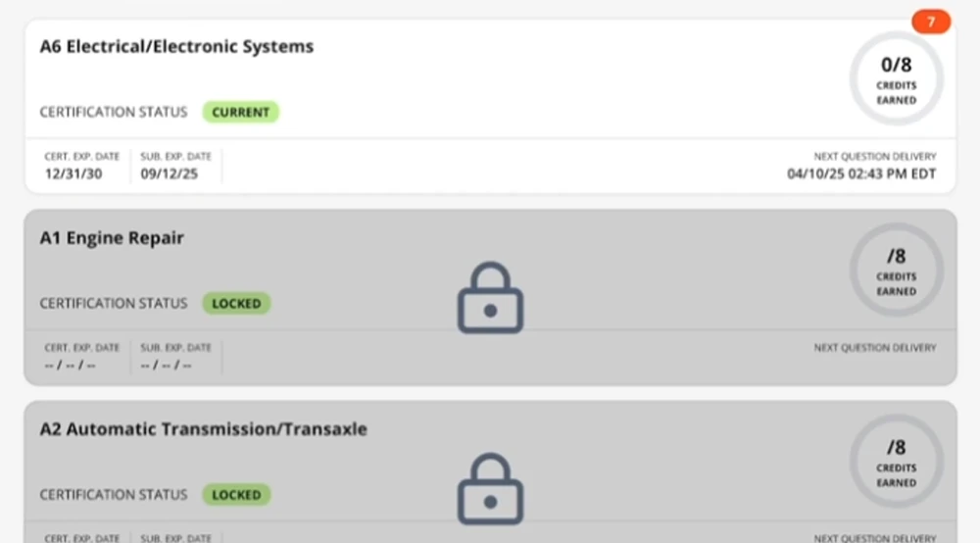Screen dimensions: 980x543
Task: Click the CURRENT certification status badge
Action: (241, 113)
